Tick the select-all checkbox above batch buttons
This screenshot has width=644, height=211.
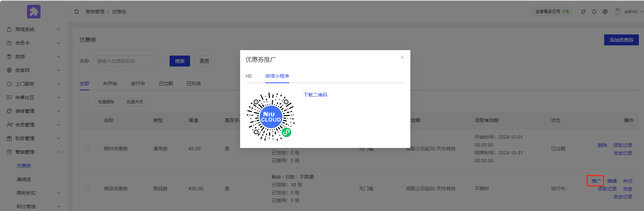pos(87,102)
